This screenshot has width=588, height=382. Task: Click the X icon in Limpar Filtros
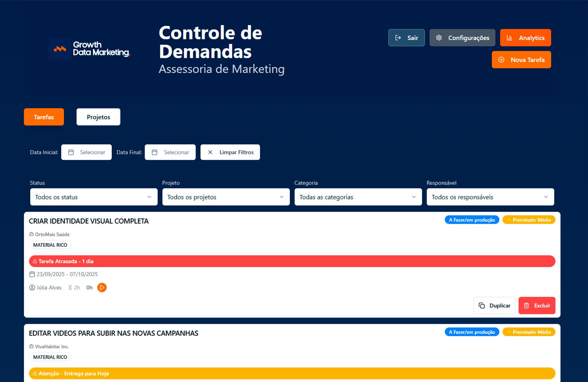210,152
